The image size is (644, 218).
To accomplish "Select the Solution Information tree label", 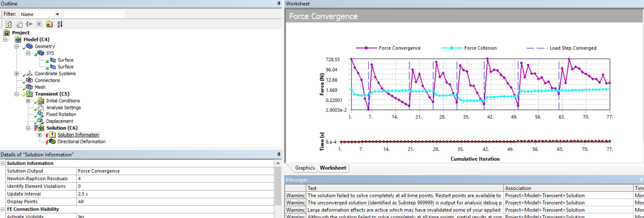I will coord(78,135).
